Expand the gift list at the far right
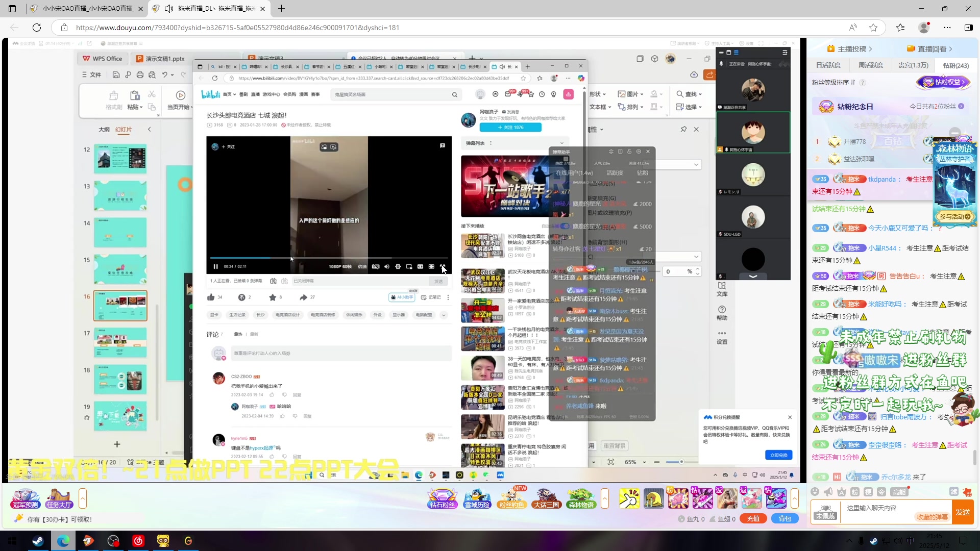This screenshot has width=980, height=551. coord(794,498)
